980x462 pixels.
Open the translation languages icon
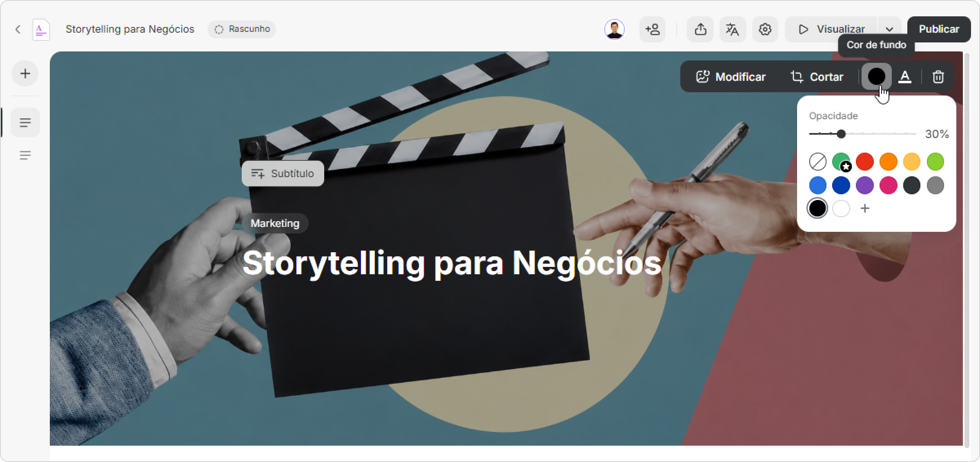tap(733, 29)
